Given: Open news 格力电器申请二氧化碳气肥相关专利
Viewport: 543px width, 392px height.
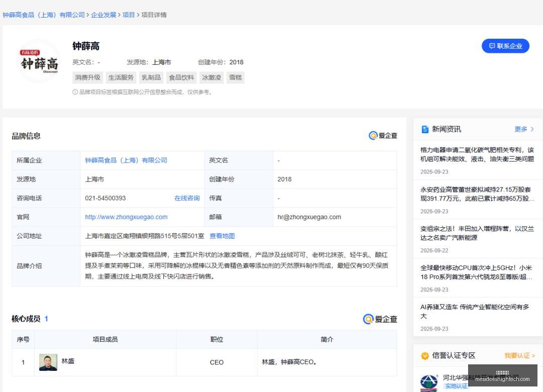Looking at the screenshot, I should pos(477,154).
